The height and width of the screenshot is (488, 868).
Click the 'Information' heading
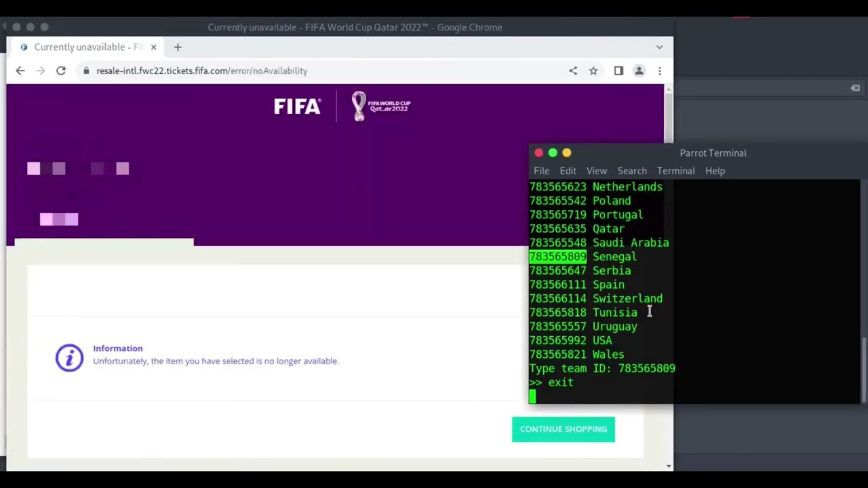[118, 348]
